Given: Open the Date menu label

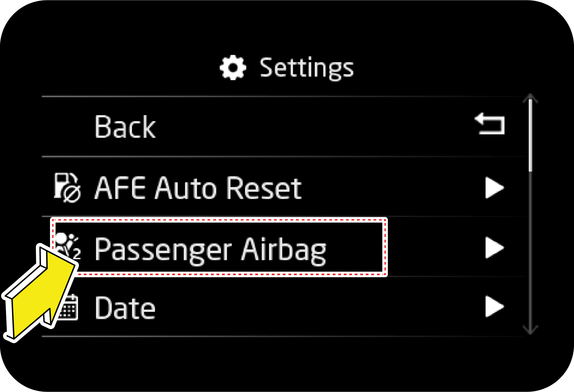Looking at the screenshot, I should [x=125, y=308].
